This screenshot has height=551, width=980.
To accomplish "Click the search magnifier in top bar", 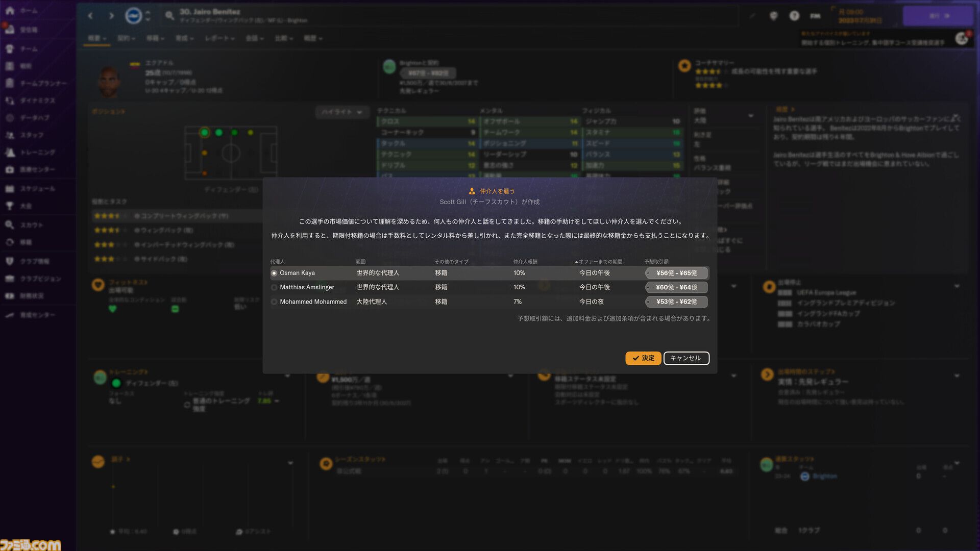I will [x=169, y=16].
